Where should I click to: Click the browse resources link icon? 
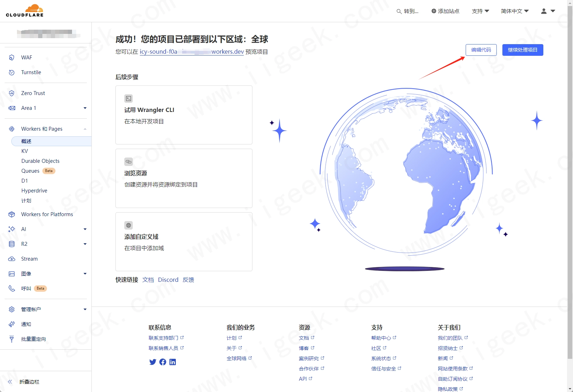click(x=129, y=162)
